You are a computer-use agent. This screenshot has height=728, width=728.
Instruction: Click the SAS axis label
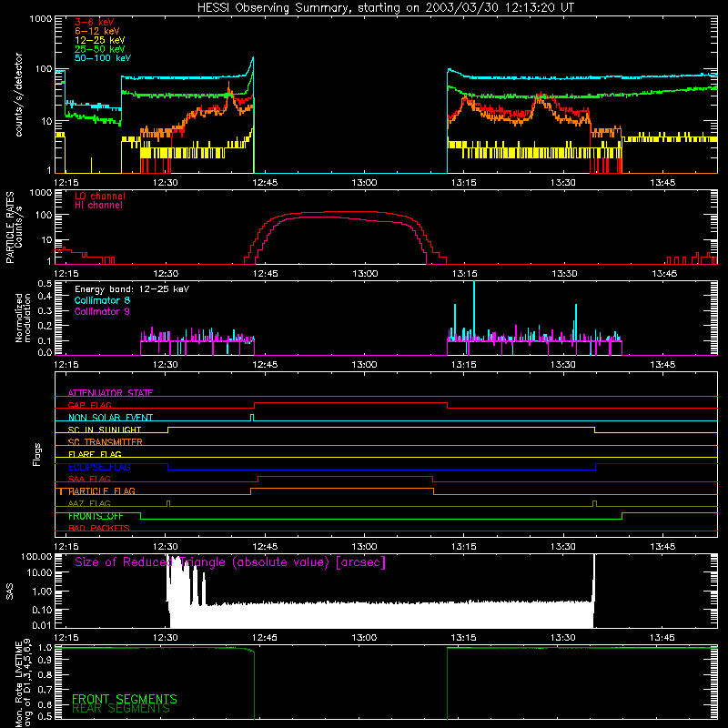[x=9, y=591]
